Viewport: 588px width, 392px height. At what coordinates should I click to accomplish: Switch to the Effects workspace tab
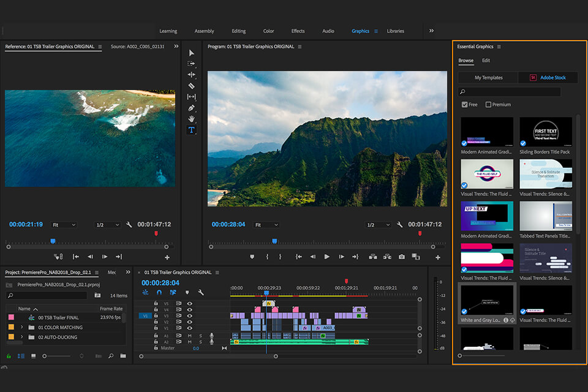pyautogui.click(x=298, y=30)
